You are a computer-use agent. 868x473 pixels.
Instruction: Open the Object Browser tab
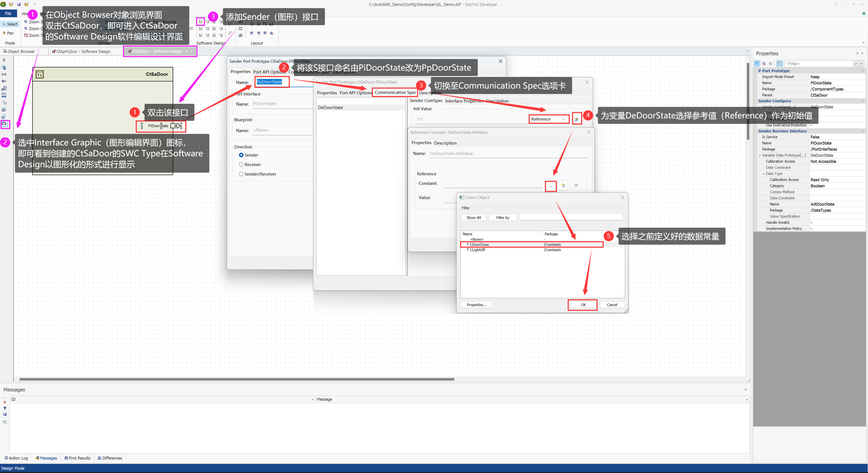(x=19, y=51)
